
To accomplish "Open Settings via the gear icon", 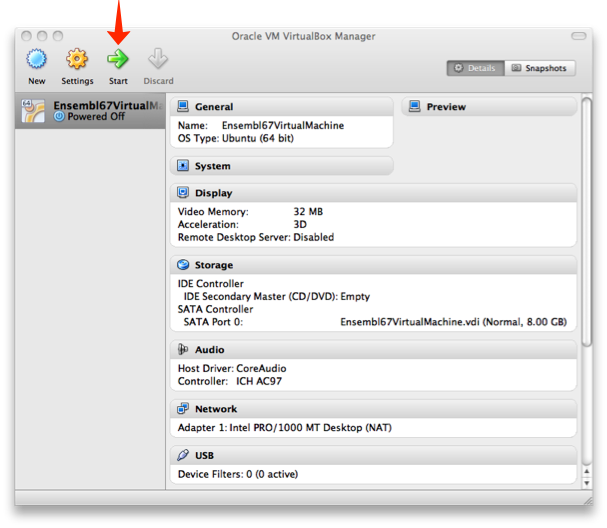I will pos(77,59).
